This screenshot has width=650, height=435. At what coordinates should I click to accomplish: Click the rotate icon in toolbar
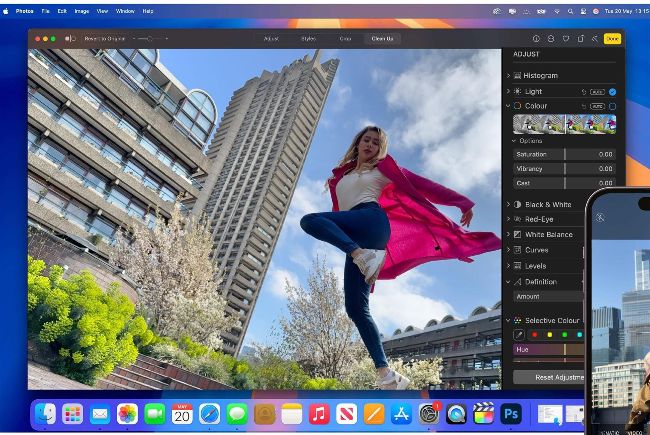(x=581, y=39)
